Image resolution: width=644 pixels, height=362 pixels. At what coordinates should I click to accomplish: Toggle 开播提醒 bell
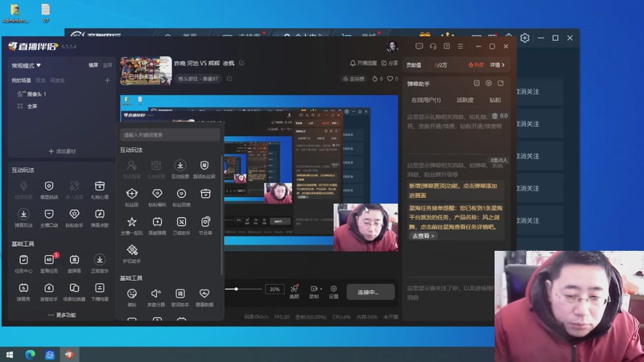(x=363, y=63)
